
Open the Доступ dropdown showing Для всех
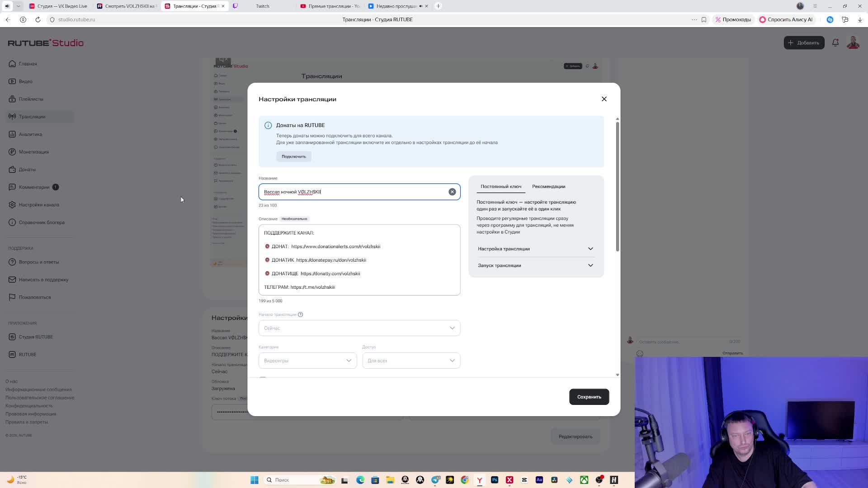click(411, 361)
